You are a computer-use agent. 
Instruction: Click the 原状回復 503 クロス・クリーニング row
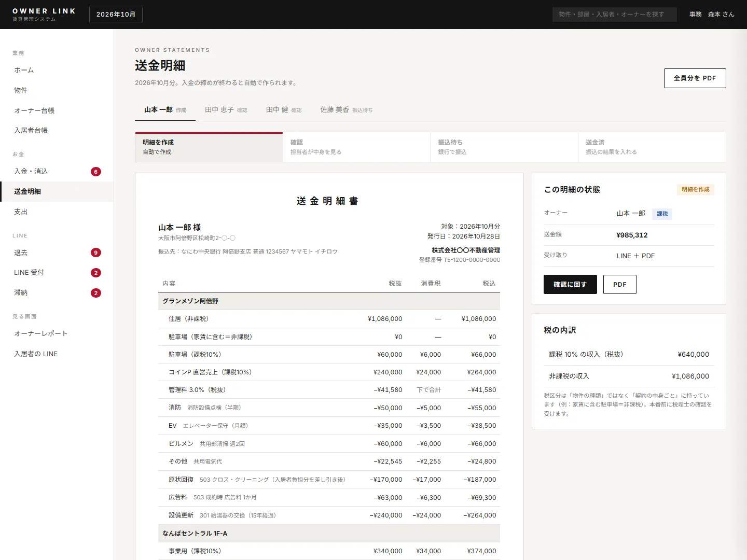coord(329,480)
